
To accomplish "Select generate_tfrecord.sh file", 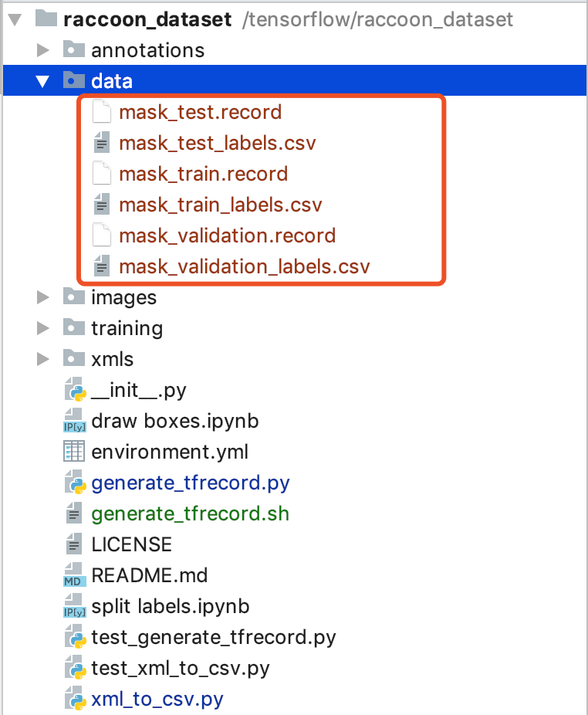I will coord(190,514).
